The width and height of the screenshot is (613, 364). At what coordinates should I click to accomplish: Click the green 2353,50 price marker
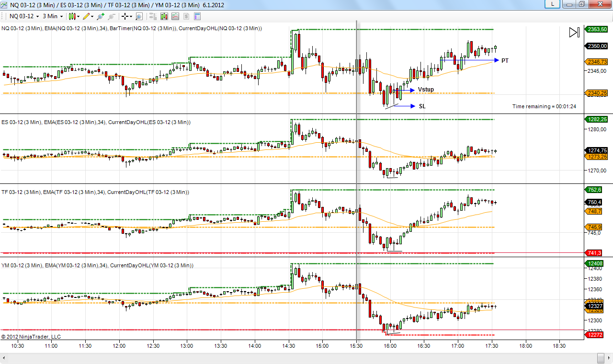pos(597,30)
